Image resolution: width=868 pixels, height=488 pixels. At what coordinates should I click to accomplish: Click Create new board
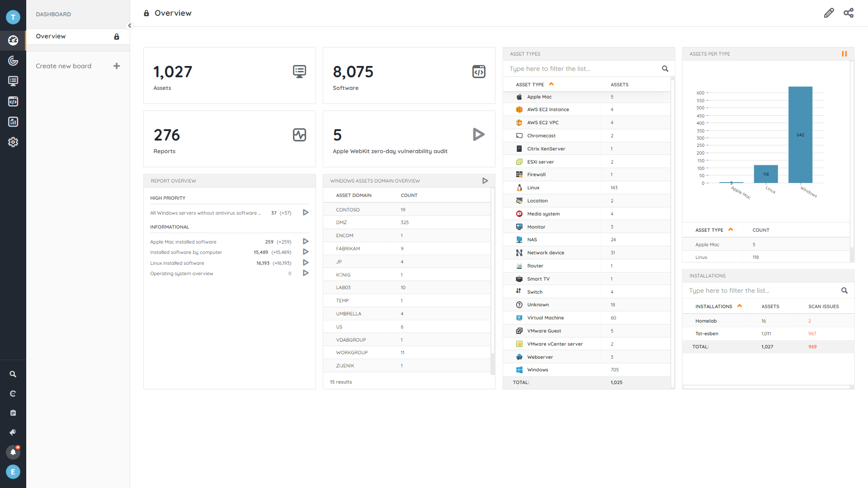[x=64, y=66]
